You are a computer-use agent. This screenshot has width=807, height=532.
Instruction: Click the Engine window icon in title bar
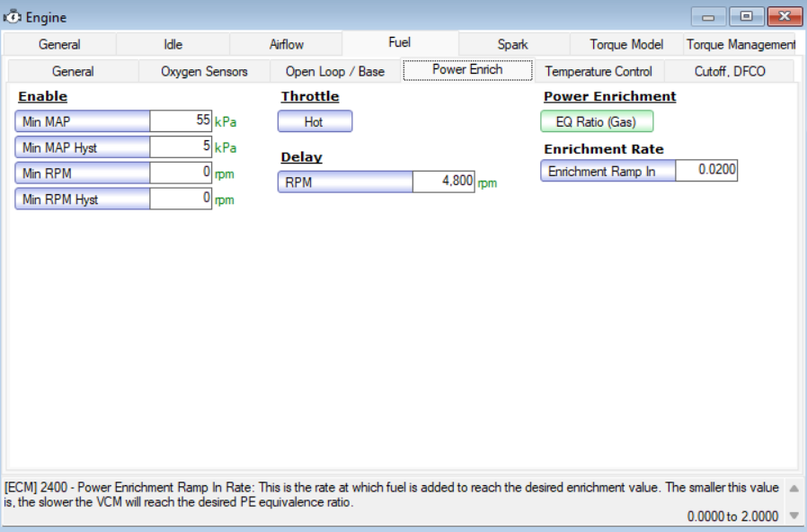13,16
